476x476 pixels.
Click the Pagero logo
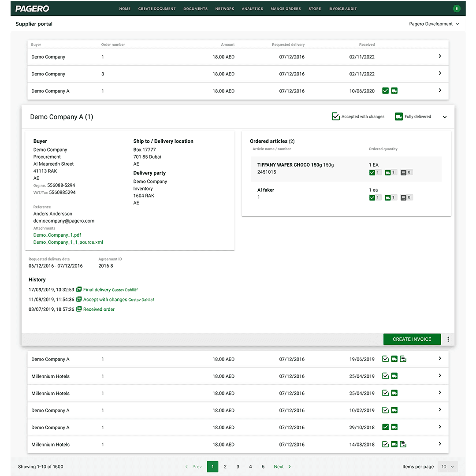click(x=32, y=8)
